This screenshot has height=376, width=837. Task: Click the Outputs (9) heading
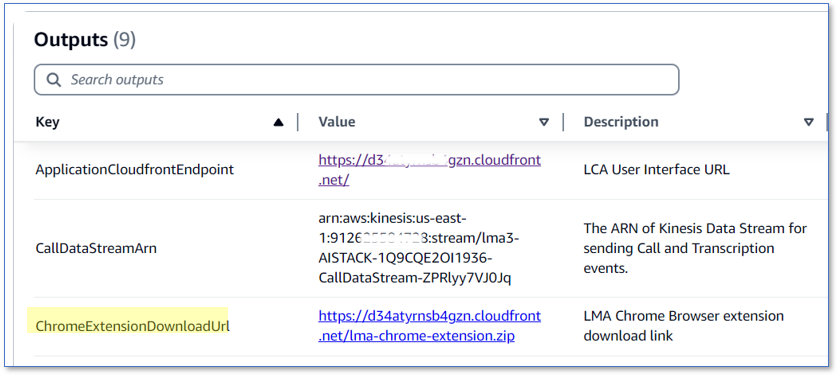click(85, 40)
